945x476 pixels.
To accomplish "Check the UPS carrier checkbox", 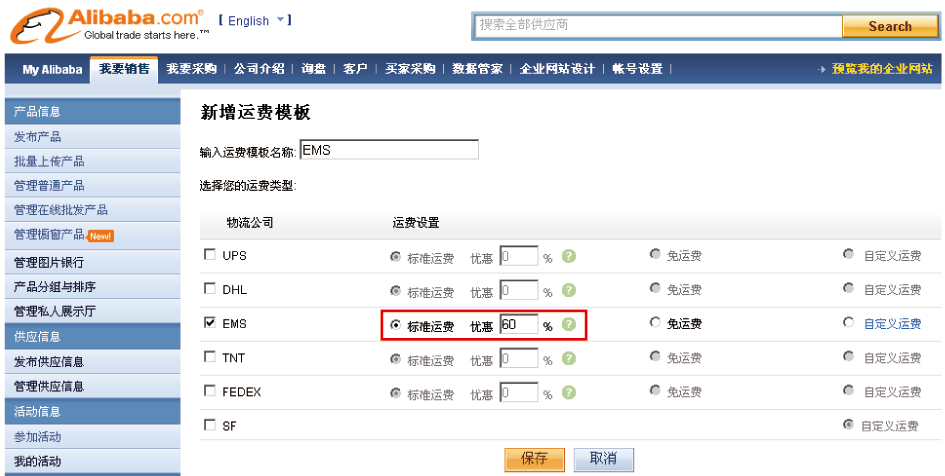I will (210, 255).
